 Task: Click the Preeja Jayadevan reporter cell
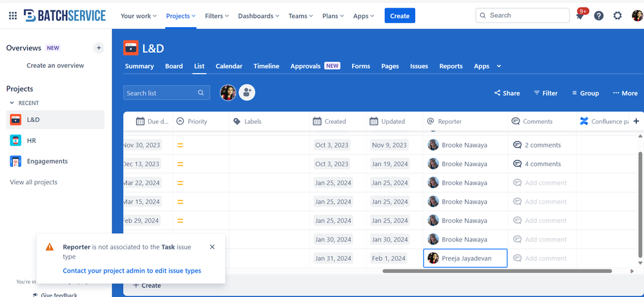click(x=465, y=258)
